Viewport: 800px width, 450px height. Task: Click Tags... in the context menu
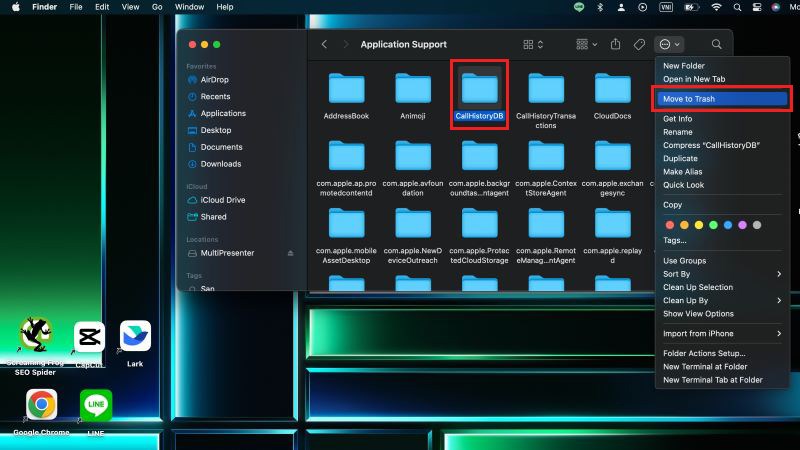point(675,240)
